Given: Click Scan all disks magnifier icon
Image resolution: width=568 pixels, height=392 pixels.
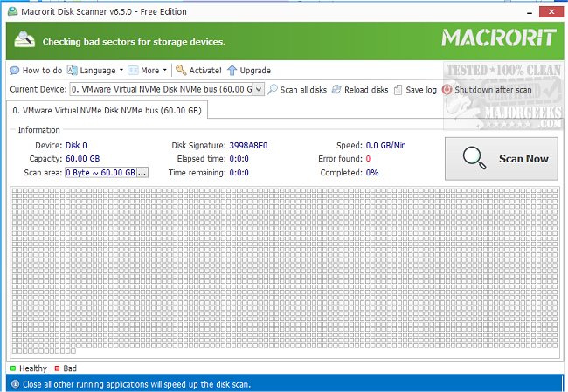Looking at the screenshot, I should point(273,89).
